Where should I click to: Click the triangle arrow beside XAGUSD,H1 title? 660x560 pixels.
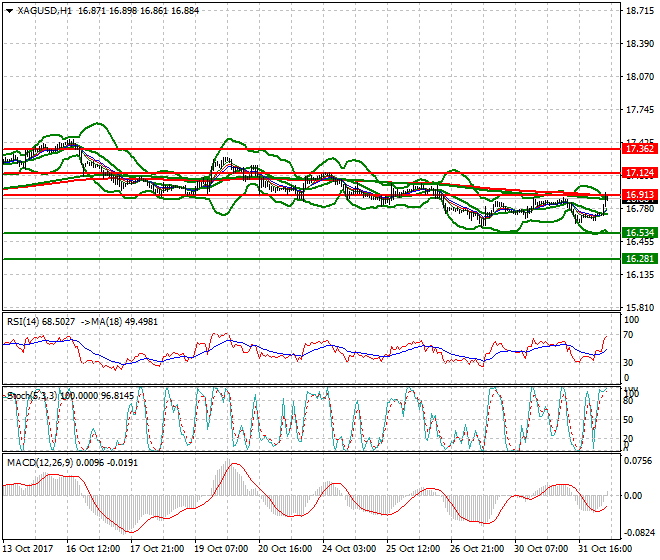point(9,11)
